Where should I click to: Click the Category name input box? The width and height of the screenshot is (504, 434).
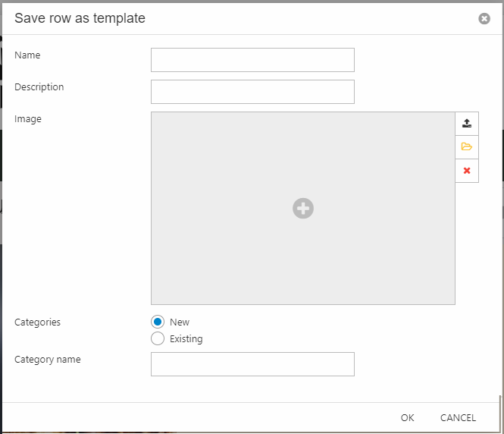(x=252, y=364)
